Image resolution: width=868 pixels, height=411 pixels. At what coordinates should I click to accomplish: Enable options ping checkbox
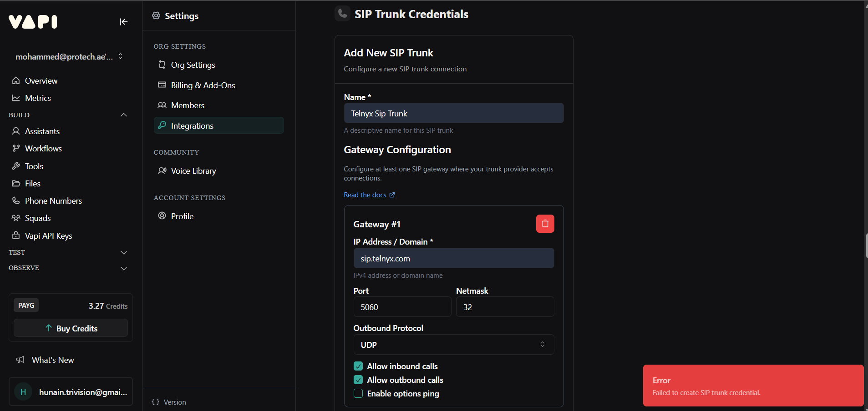point(358,393)
